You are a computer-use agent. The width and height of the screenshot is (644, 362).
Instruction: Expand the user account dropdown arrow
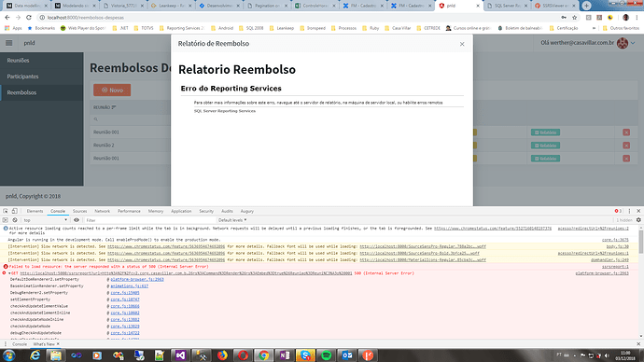[633, 43]
